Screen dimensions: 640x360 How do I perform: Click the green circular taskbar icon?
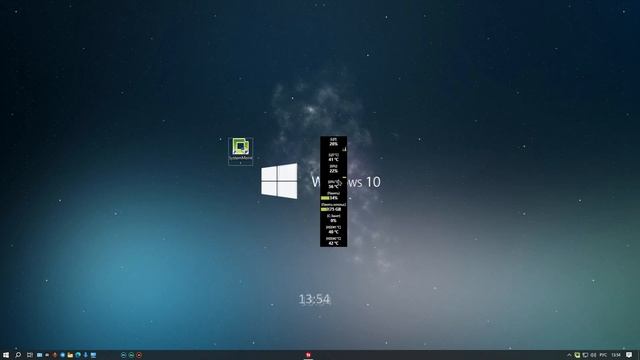click(x=131, y=355)
